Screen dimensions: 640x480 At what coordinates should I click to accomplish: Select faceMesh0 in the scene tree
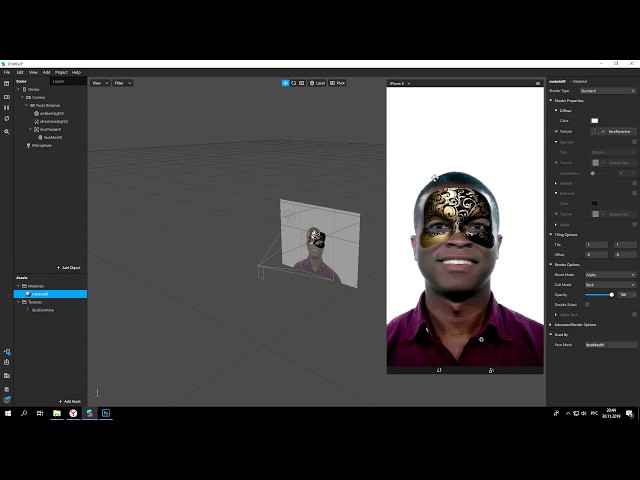pyautogui.click(x=50, y=137)
